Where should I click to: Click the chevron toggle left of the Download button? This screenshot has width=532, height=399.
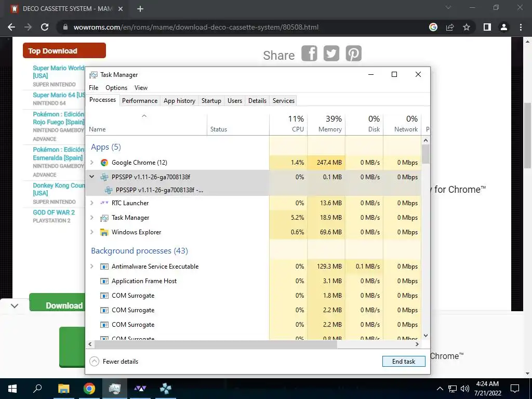pyautogui.click(x=15, y=305)
